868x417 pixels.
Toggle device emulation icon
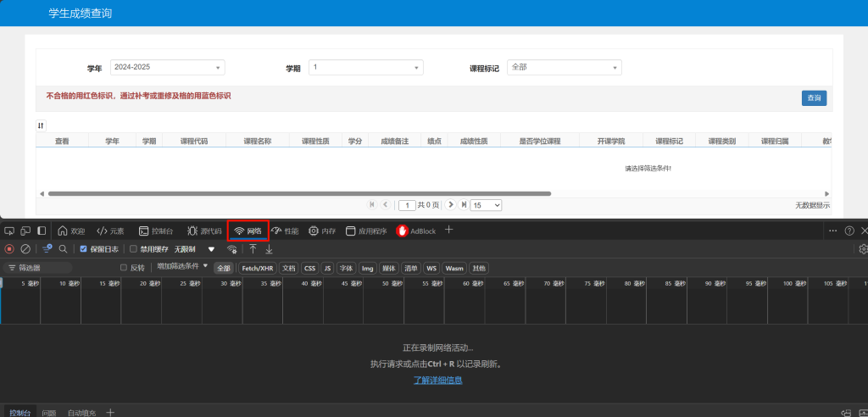click(x=25, y=231)
